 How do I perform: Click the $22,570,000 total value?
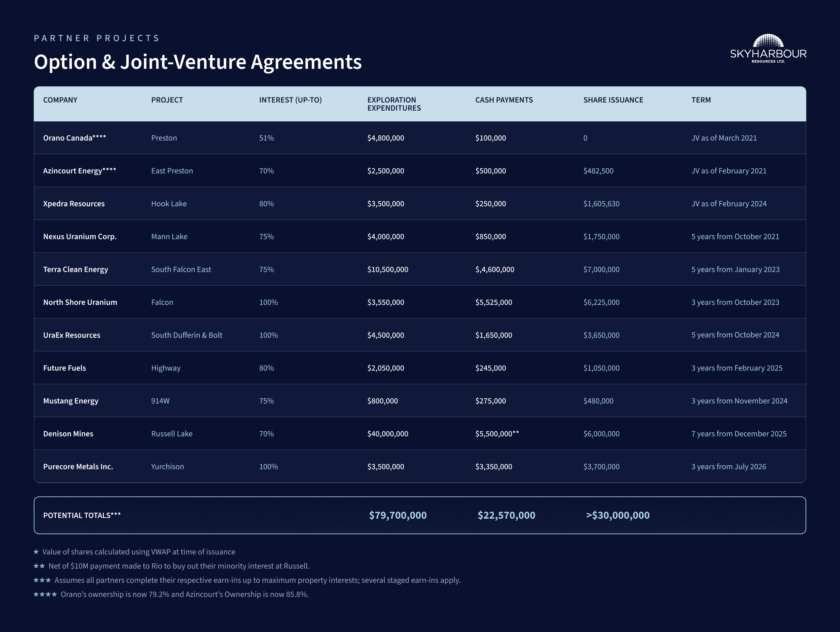pos(506,515)
